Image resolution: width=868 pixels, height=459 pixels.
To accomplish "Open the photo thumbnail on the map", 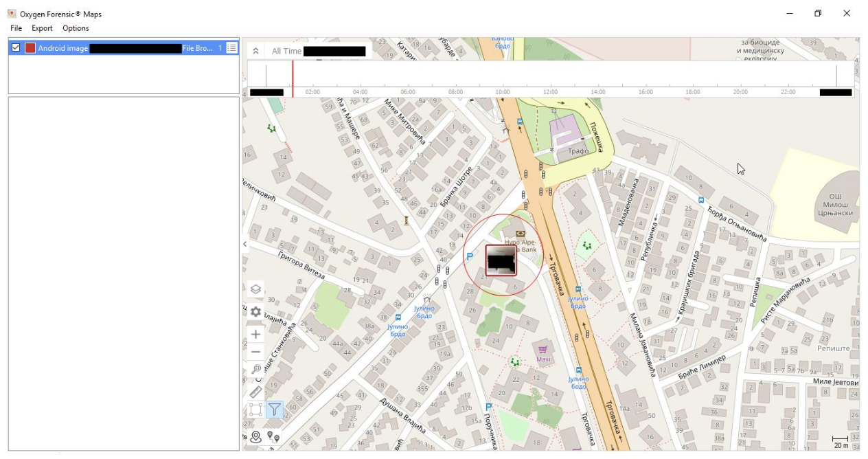I will (x=501, y=260).
